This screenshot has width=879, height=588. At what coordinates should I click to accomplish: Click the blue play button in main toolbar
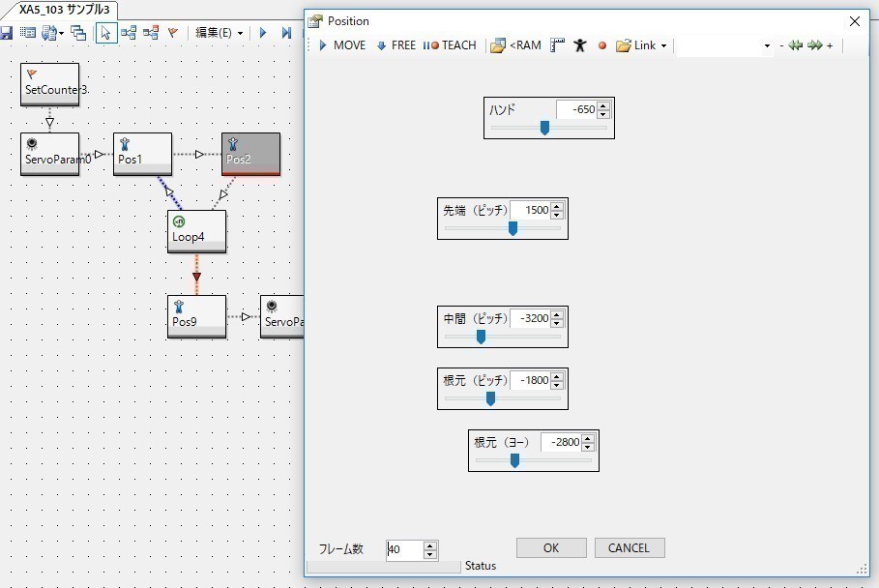[263, 33]
